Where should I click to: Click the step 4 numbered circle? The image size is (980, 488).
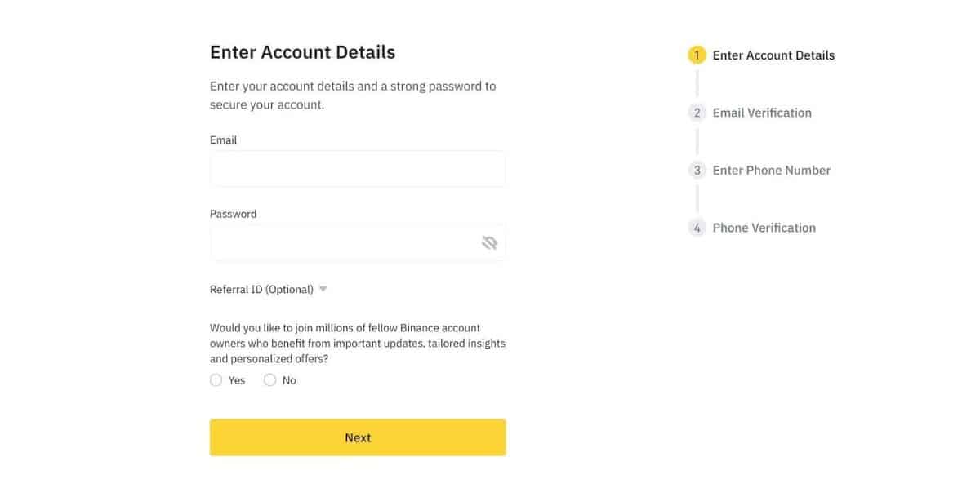click(697, 228)
